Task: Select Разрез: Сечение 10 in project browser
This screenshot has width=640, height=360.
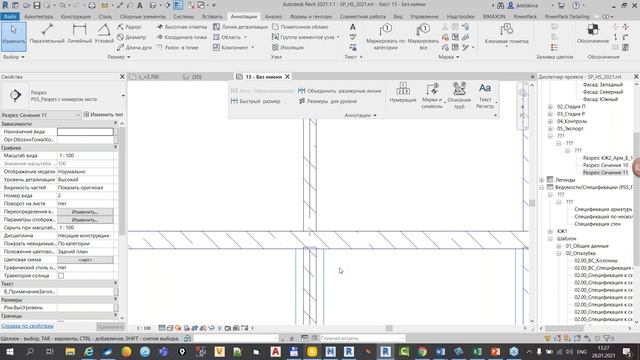Action: (605, 165)
